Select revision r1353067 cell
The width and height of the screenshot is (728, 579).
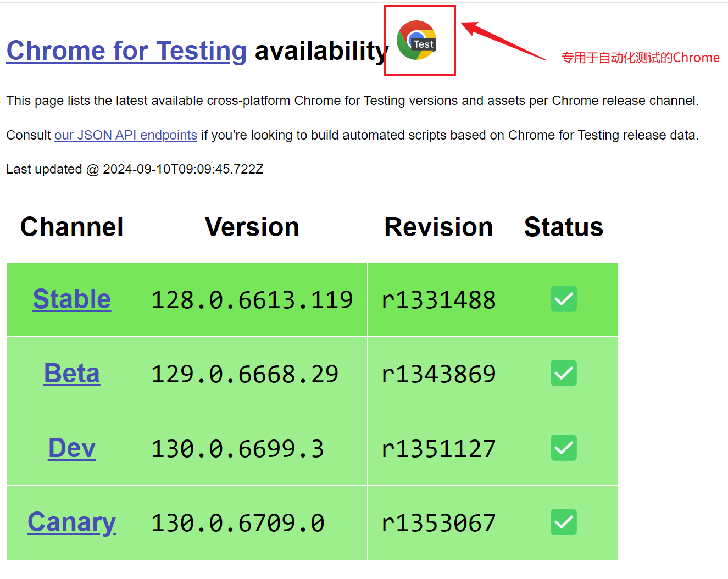point(438,523)
